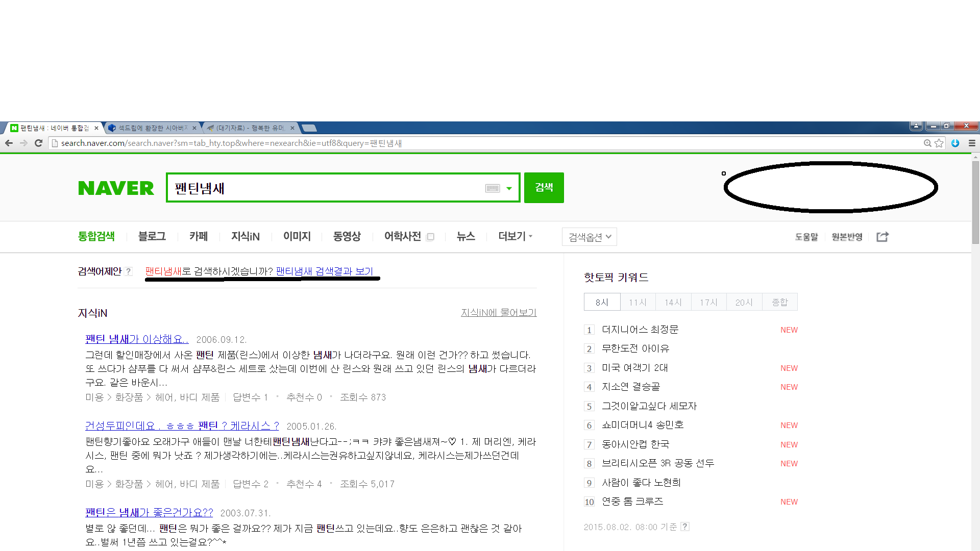Click the NAVER logo

coord(116,188)
